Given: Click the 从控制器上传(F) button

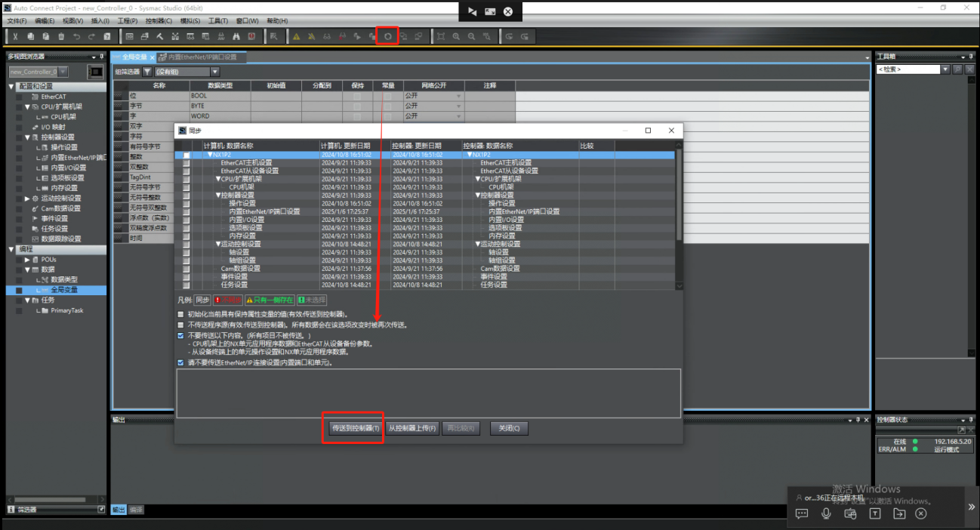Looking at the screenshot, I should click(x=412, y=428).
